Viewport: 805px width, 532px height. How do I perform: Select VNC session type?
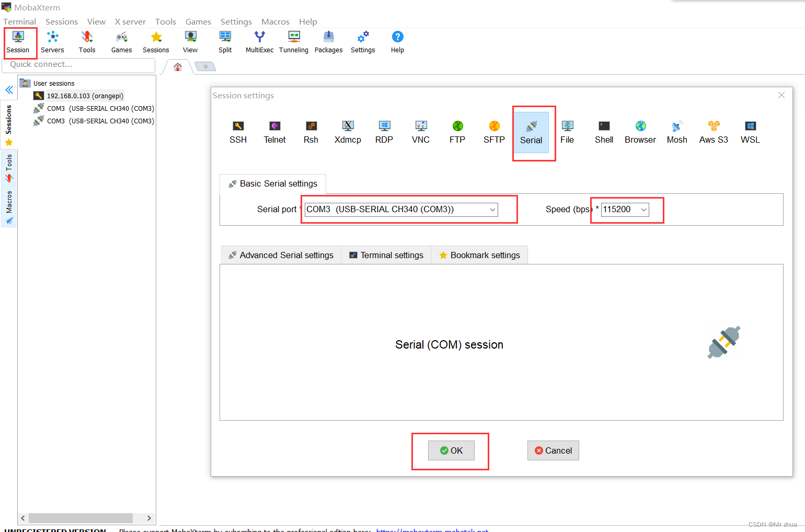(421, 132)
